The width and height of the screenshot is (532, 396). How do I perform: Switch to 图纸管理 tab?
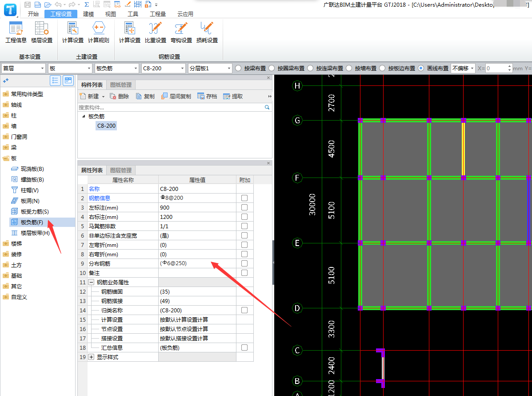[x=121, y=85]
